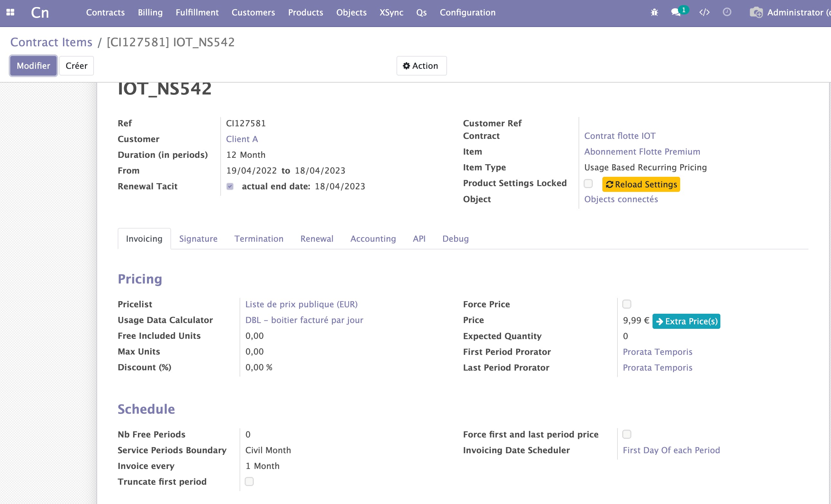Open the bug debug tools icon
Image resolution: width=831 pixels, height=504 pixels.
pos(654,13)
